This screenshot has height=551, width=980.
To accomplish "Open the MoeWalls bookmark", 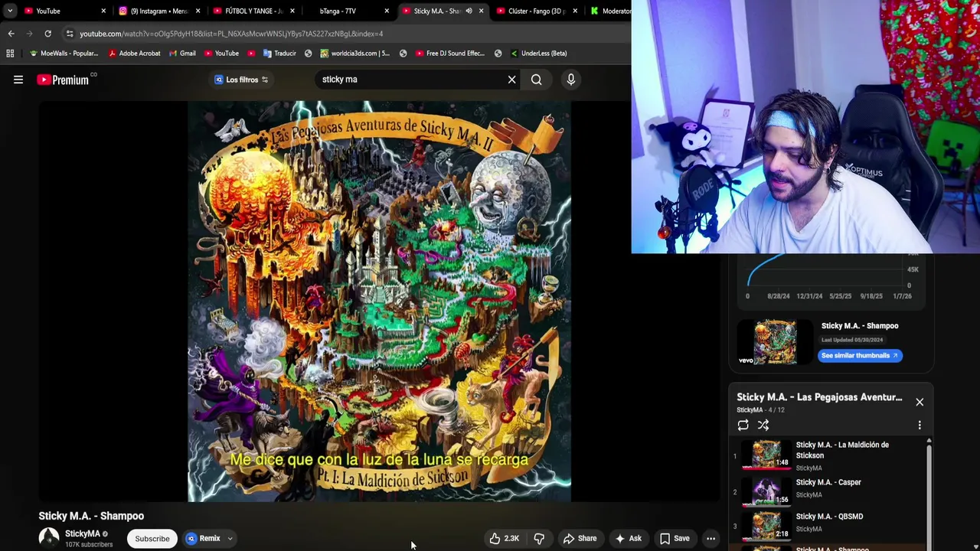I will (64, 54).
